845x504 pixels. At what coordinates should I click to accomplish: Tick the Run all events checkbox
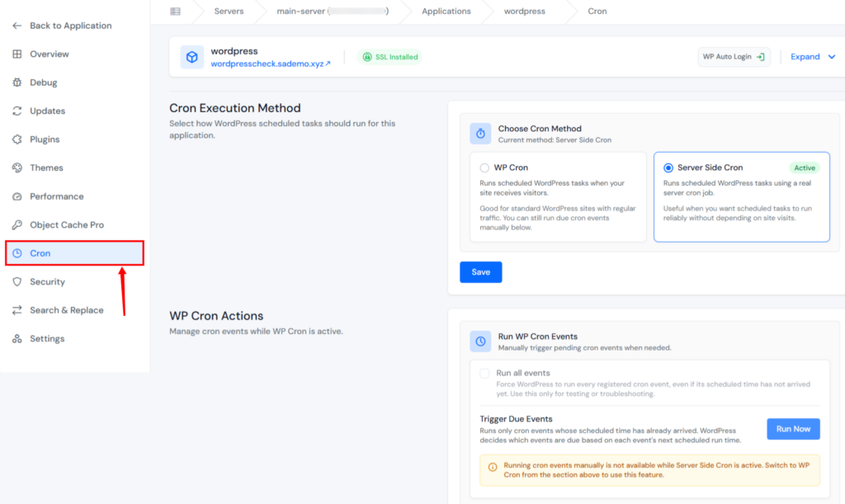tap(484, 373)
